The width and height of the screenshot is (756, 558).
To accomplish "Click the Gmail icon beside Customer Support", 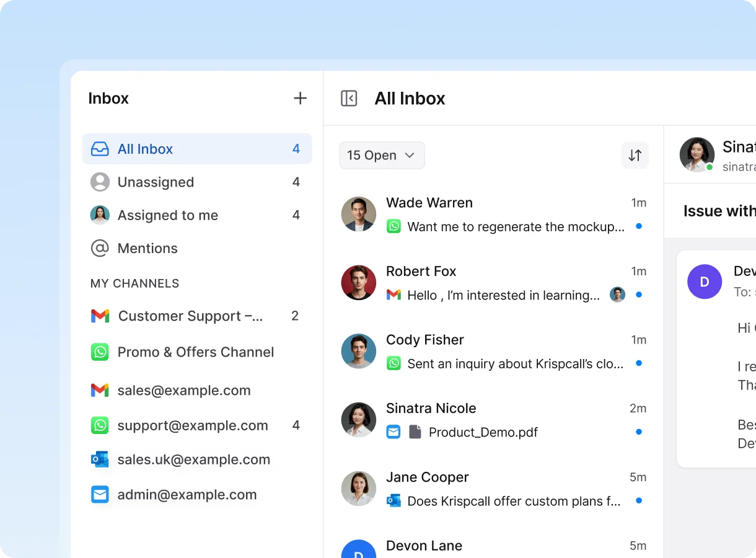I will pos(100,316).
